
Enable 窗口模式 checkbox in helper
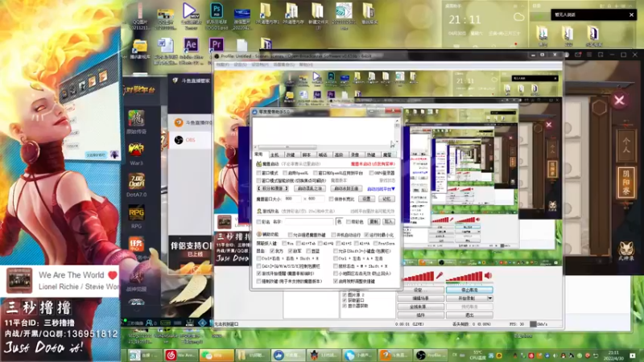click(x=258, y=173)
